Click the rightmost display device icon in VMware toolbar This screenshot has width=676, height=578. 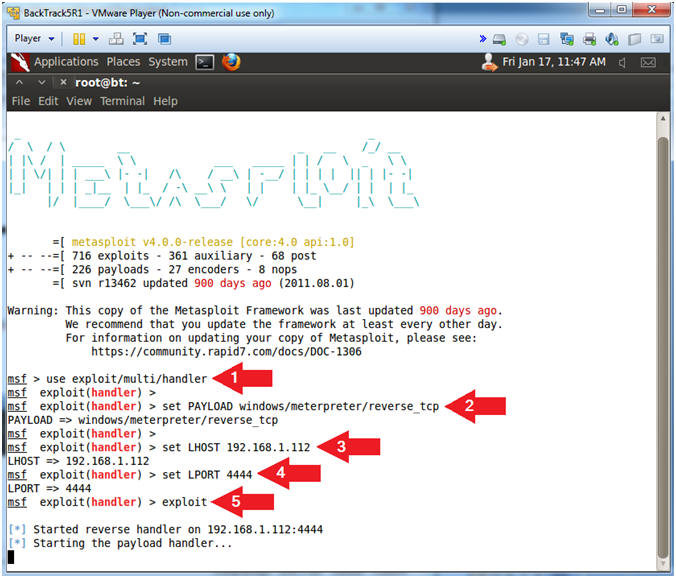tap(657, 39)
